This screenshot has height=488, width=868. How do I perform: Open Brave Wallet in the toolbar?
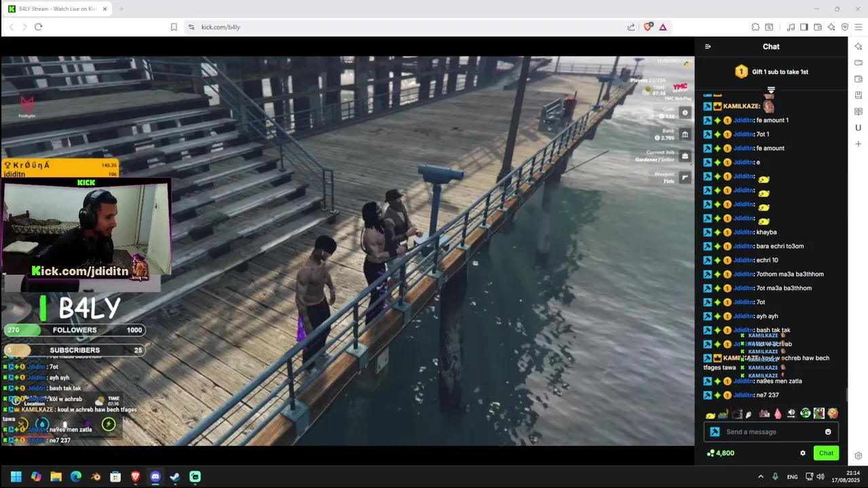818,27
